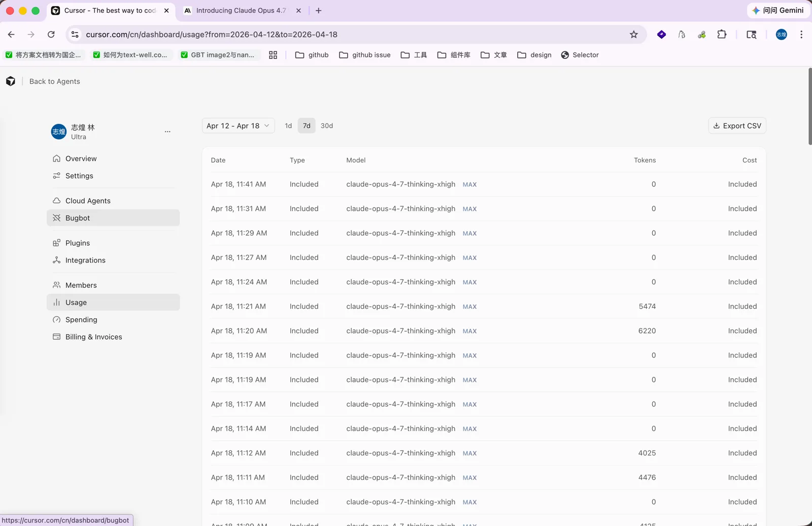
Task: Click the blue diamond extension icon
Action: click(x=661, y=35)
